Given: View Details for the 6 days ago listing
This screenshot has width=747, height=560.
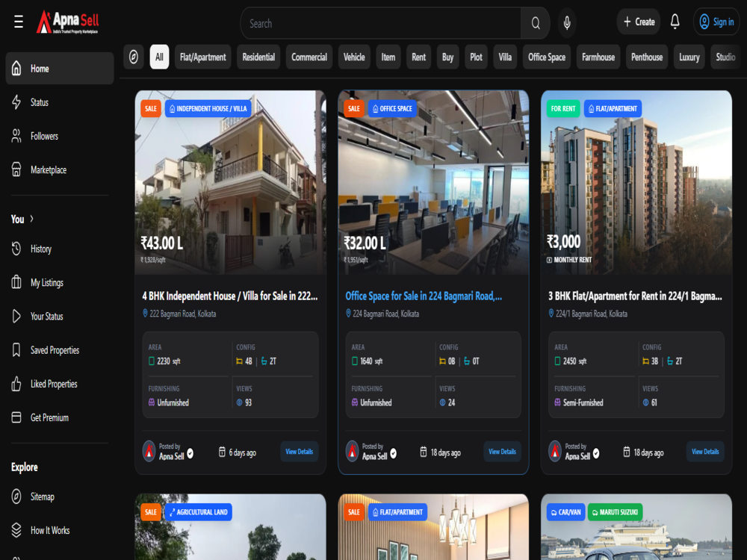Looking at the screenshot, I should (300, 452).
